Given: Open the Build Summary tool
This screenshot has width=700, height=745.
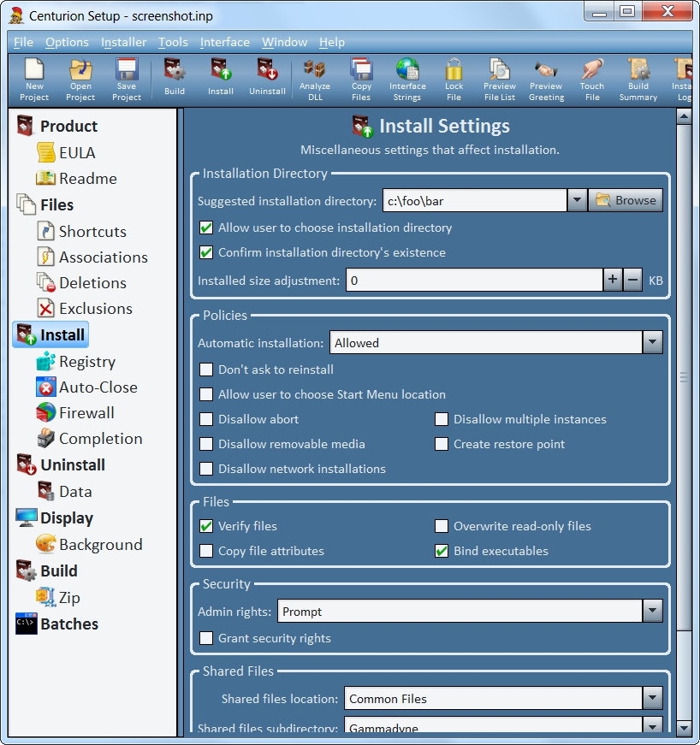Looking at the screenshot, I should 638,80.
